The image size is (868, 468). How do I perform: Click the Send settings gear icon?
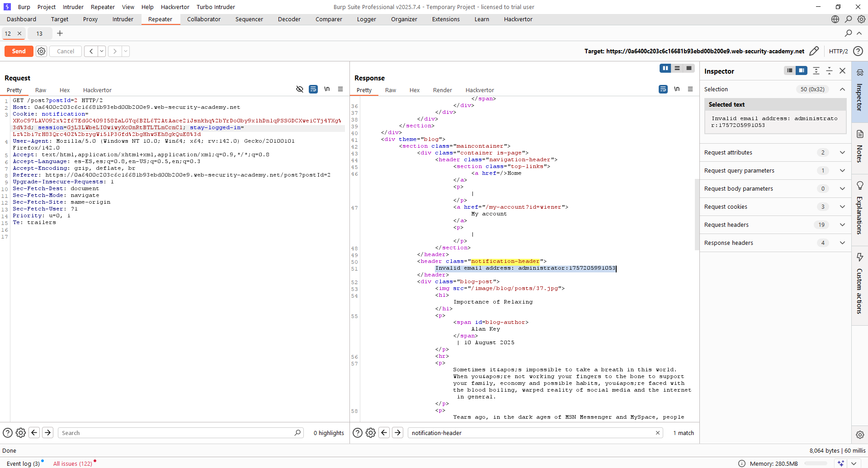[x=41, y=51]
